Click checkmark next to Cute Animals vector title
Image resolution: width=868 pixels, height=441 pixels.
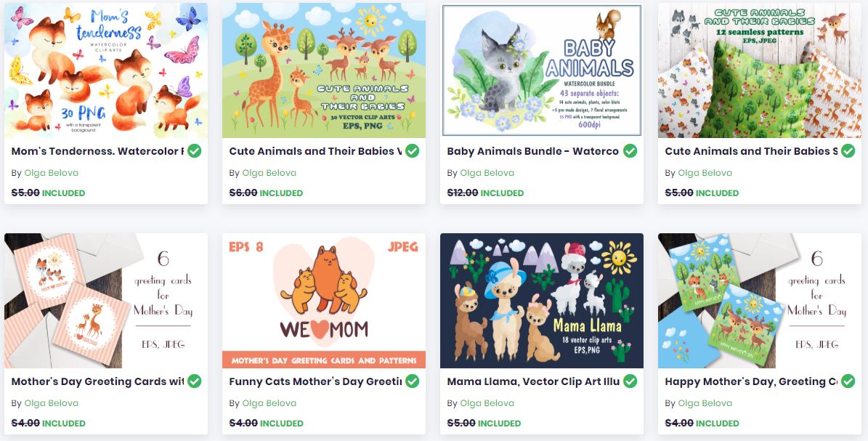click(x=412, y=150)
